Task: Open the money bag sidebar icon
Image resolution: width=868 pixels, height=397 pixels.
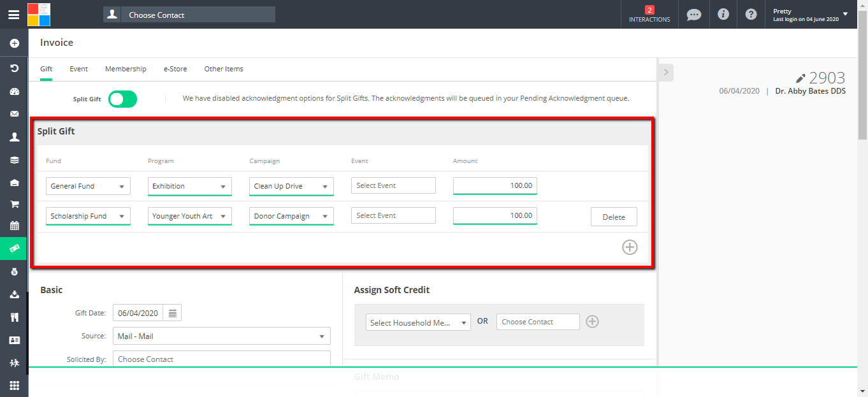Action: (x=14, y=271)
